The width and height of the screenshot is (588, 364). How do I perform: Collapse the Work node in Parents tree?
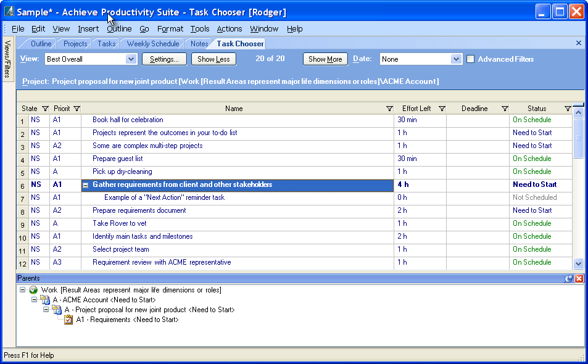click(22, 290)
